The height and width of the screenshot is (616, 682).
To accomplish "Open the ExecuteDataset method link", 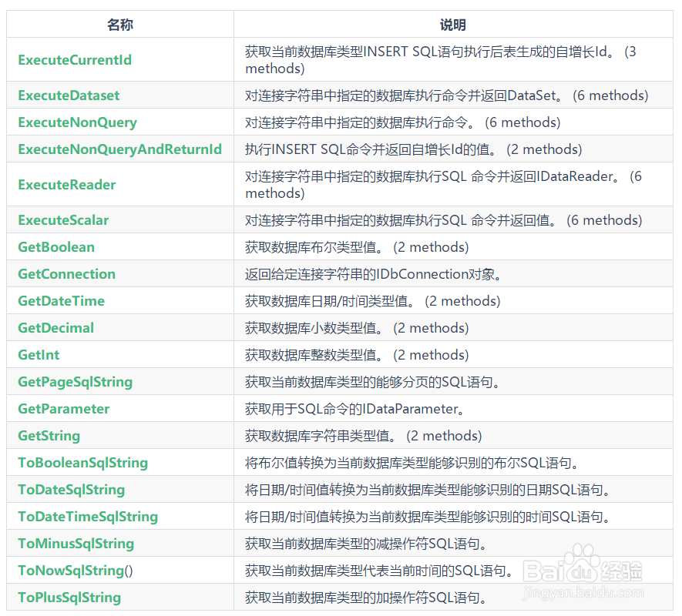I will pos(69,95).
